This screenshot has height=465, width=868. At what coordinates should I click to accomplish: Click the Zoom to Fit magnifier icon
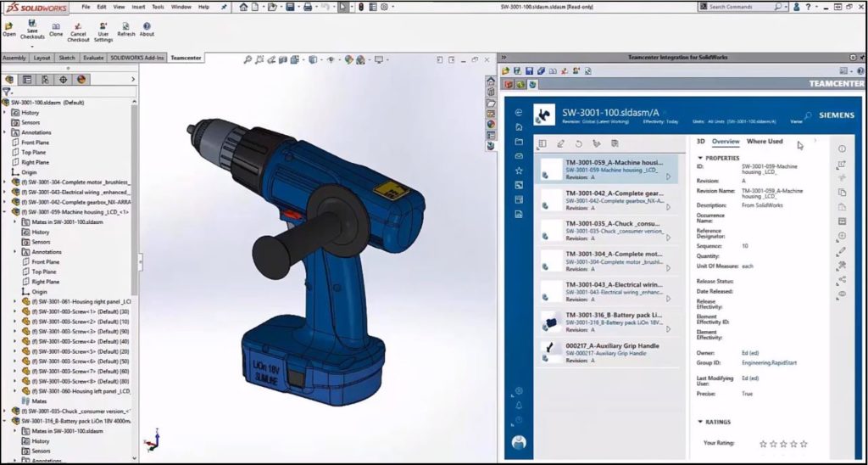click(x=248, y=59)
